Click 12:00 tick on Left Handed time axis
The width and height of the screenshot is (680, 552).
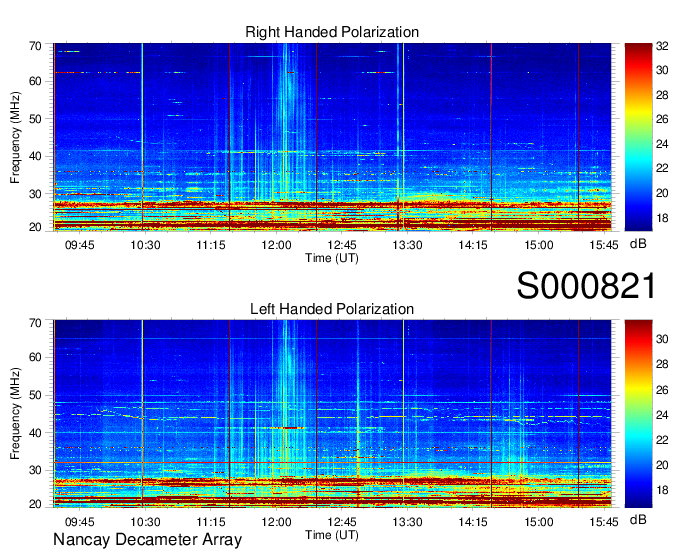(276, 522)
